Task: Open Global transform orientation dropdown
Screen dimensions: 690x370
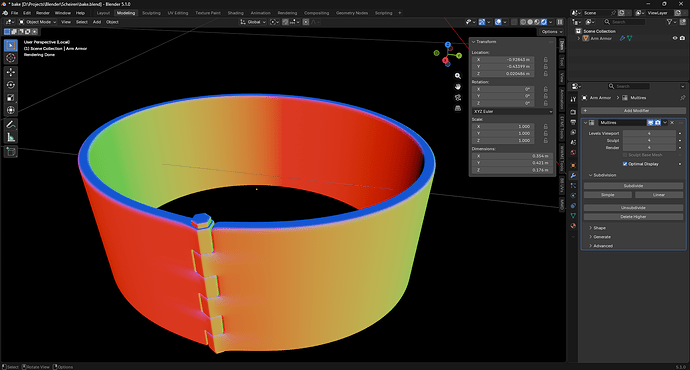Action: [253, 22]
